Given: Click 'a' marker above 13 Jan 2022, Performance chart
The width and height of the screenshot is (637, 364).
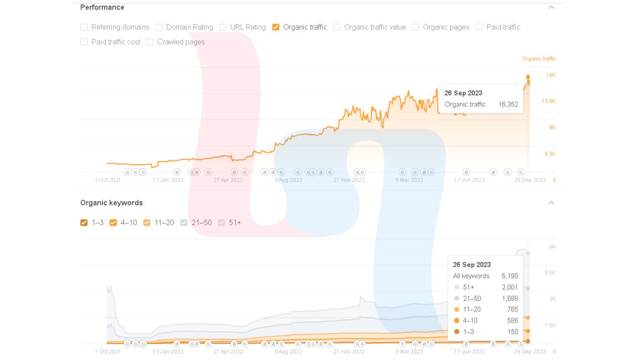Looking at the screenshot, I should click(x=177, y=172).
